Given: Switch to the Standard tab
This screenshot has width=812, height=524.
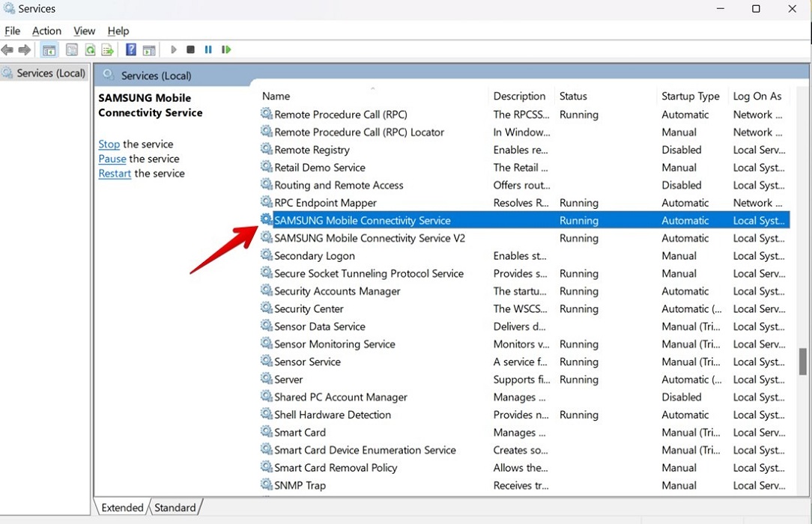Looking at the screenshot, I should pyautogui.click(x=175, y=508).
